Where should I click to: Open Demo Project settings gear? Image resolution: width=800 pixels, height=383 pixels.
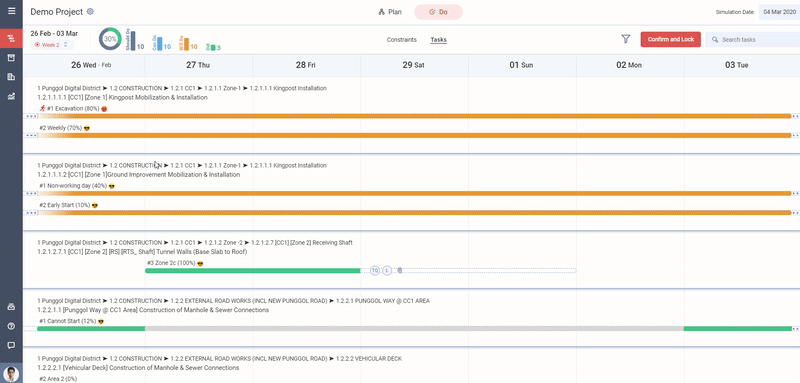click(90, 12)
